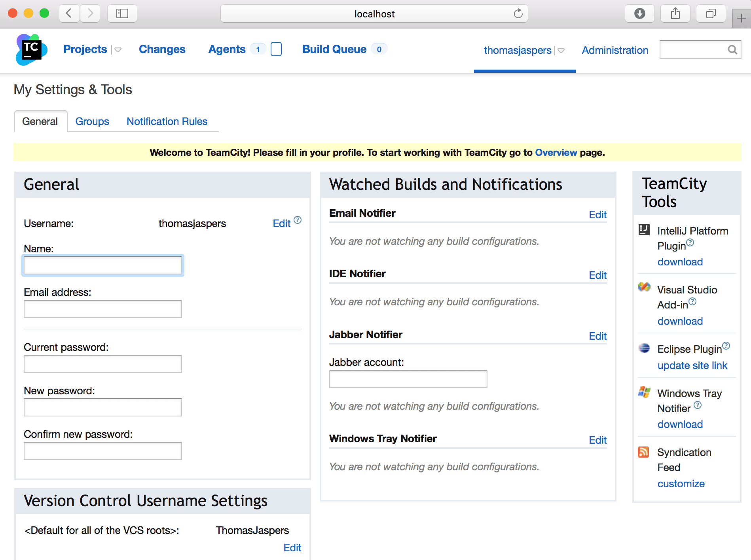This screenshot has width=751, height=560.
Task: Click Windows Tray Notifier help icon
Action: [698, 405]
